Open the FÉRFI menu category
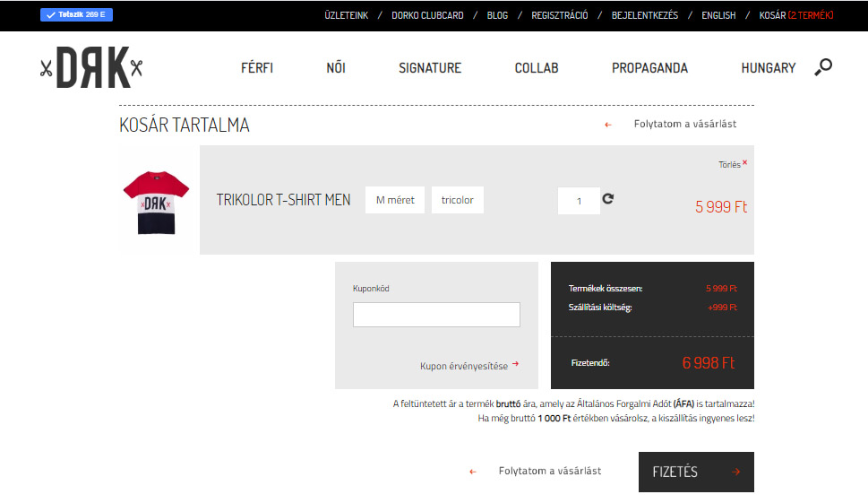 (x=257, y=68)
